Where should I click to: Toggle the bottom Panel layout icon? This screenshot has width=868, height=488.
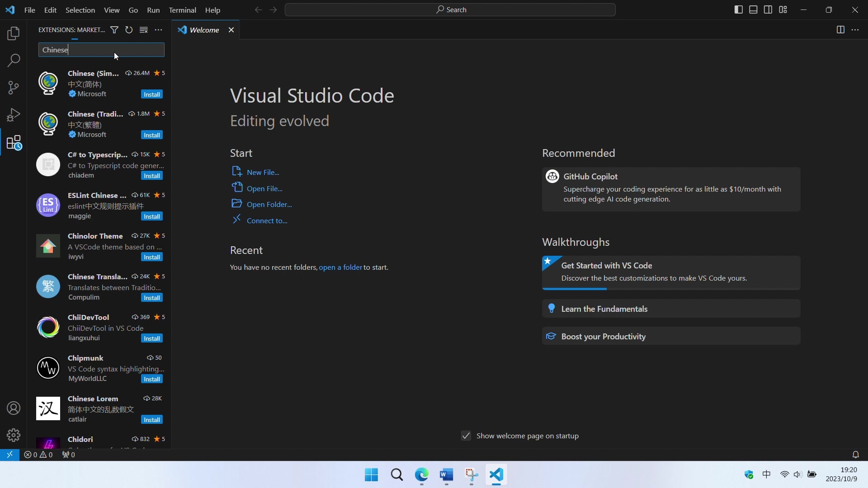pos(753,9)
